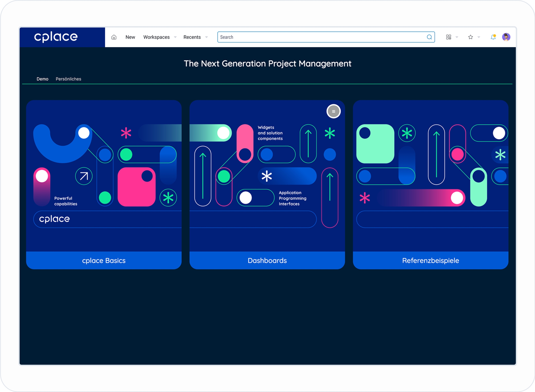Screen dimensions: 535x392
Task: Open the apps grid icon
Action: pos(448,37)
